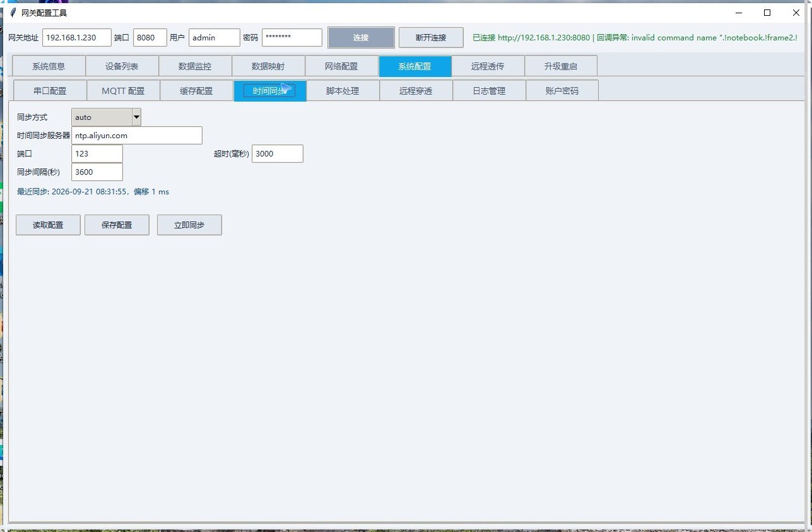This screenshot has height=532, width=812.
Task: Click the 保存配置 button
Action: [x=117, y=225]
